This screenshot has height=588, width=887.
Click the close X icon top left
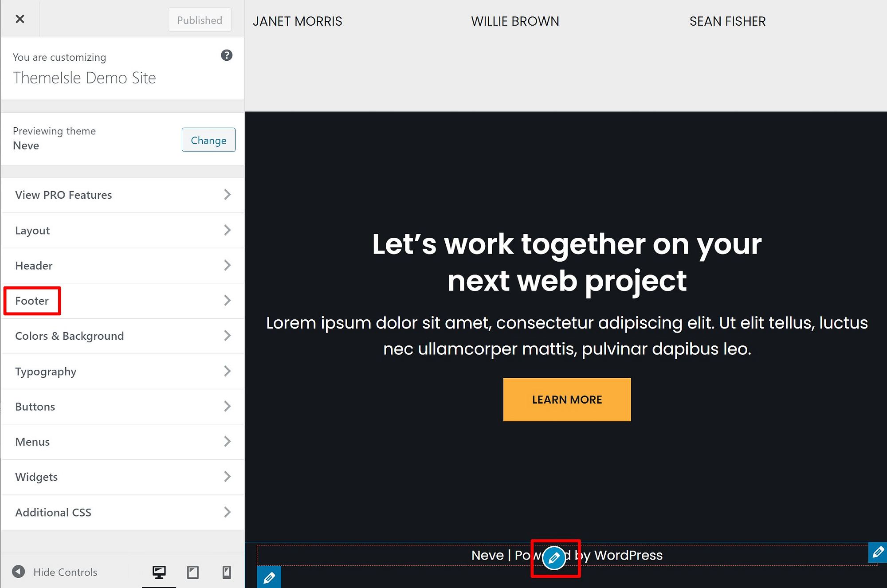[20, 18]
